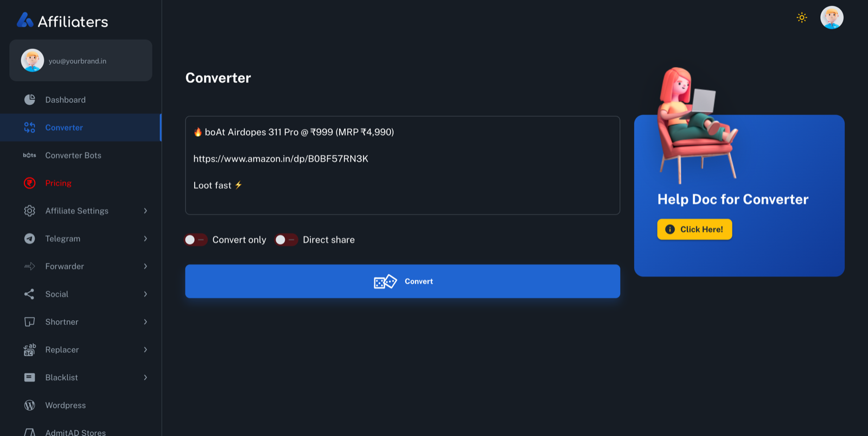Click the Converter page heading
This screenshot has height=436, width=868.
point(218,78)
